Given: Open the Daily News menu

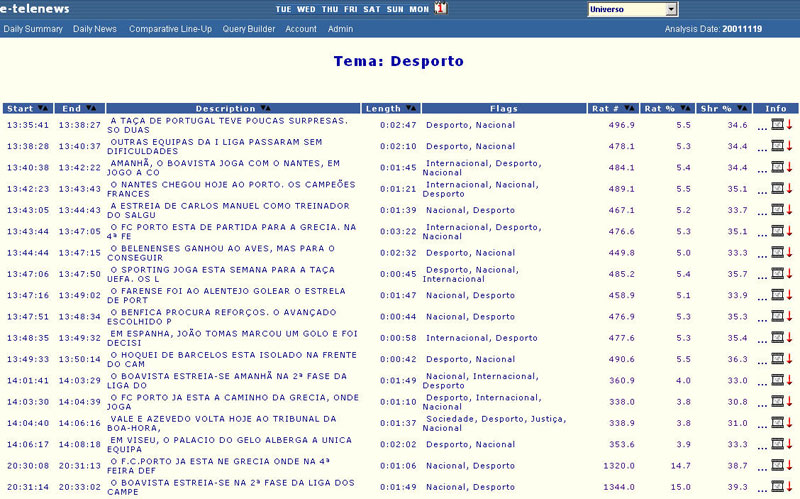Looking at the screenshot, I should 95,29.
